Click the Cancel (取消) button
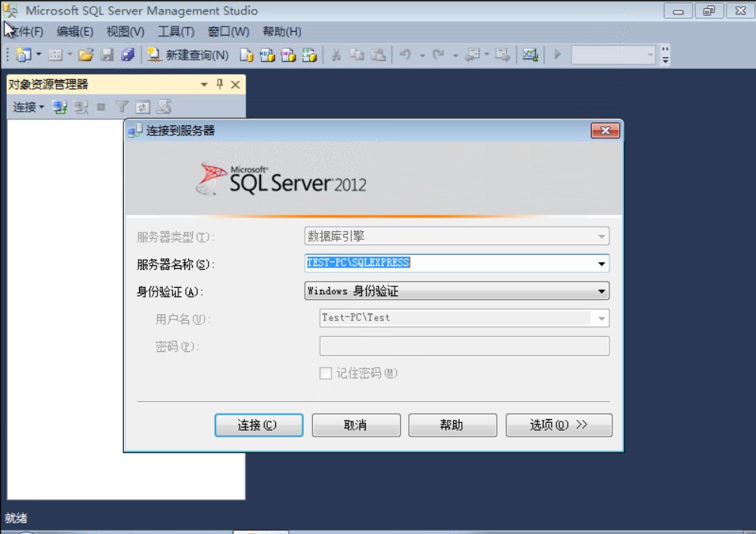The height and width of the screenshot is (534, 756). (x=355, y=425)
